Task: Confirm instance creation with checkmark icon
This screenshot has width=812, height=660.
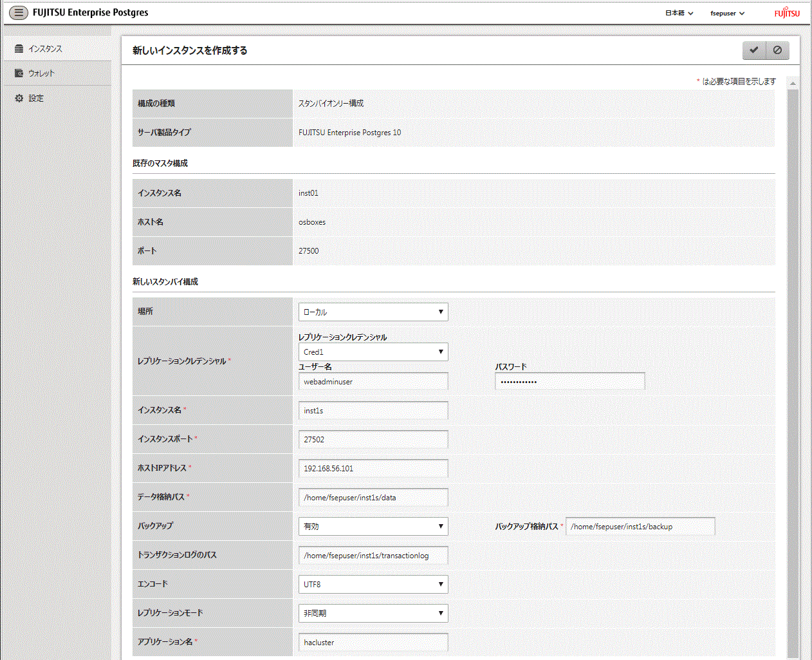Action: [x=753, y=50]
